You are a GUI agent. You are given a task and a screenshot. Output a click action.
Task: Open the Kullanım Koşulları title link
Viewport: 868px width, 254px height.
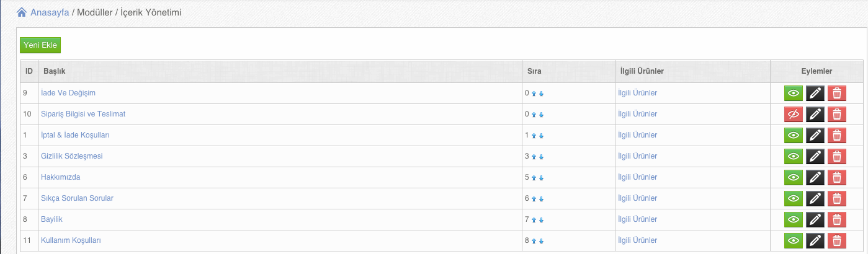[71, 240]
